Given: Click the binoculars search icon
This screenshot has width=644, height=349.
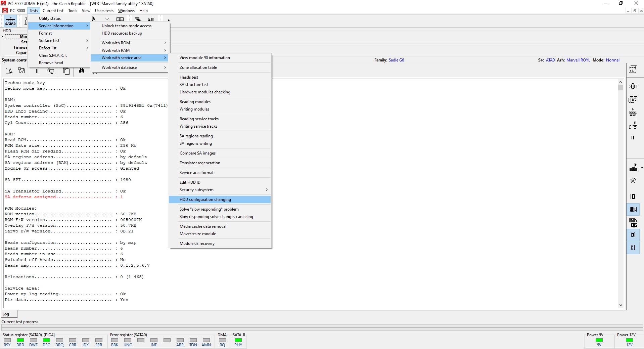Looking at the screenshot, I should pyautogui.click(x=82, y=71).
